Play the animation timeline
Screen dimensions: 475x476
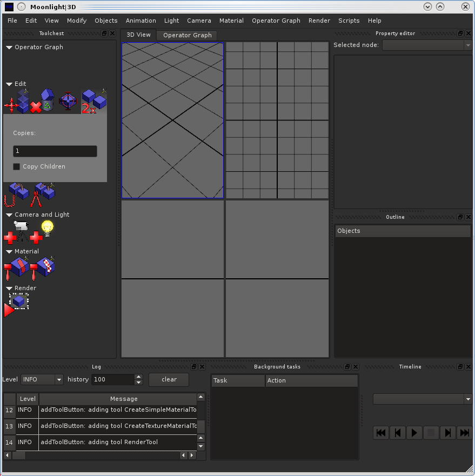[414, 433]
